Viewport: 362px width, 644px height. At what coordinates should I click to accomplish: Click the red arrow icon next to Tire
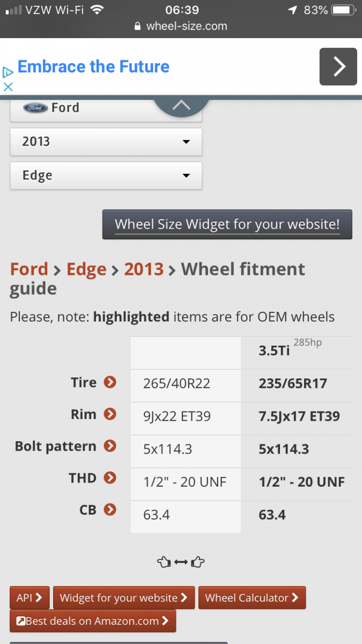[x=110, y=383]
